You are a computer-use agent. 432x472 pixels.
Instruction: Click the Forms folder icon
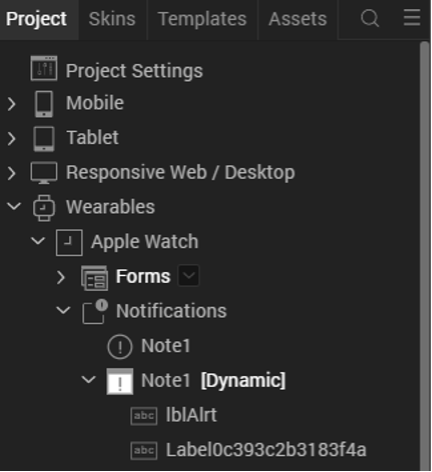(x=95, y=278)
